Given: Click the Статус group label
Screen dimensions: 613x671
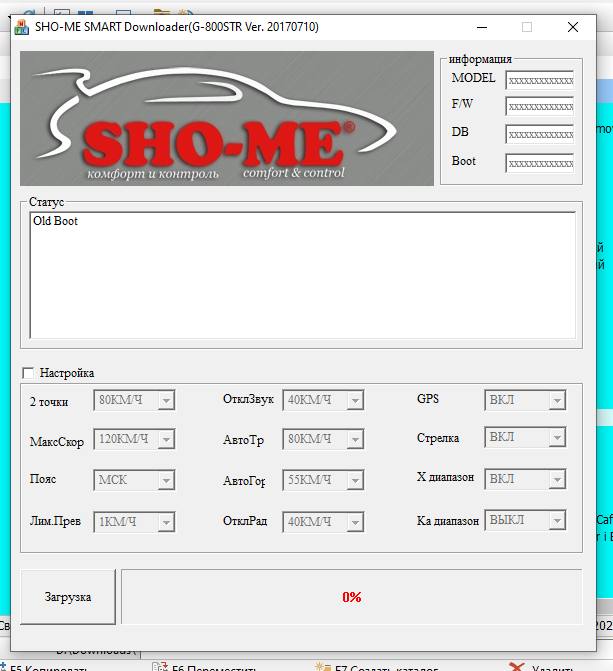Looking at the screenshot, I should tap(46, 202).
